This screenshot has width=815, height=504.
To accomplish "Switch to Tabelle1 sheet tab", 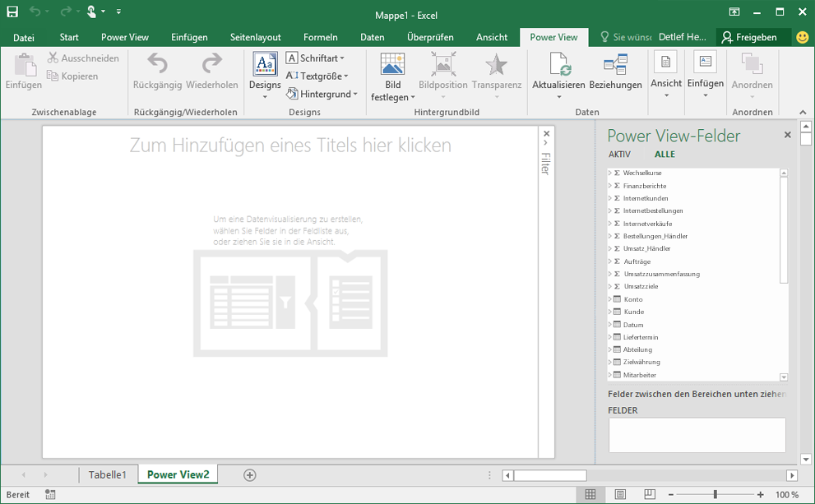I will 108,474.
